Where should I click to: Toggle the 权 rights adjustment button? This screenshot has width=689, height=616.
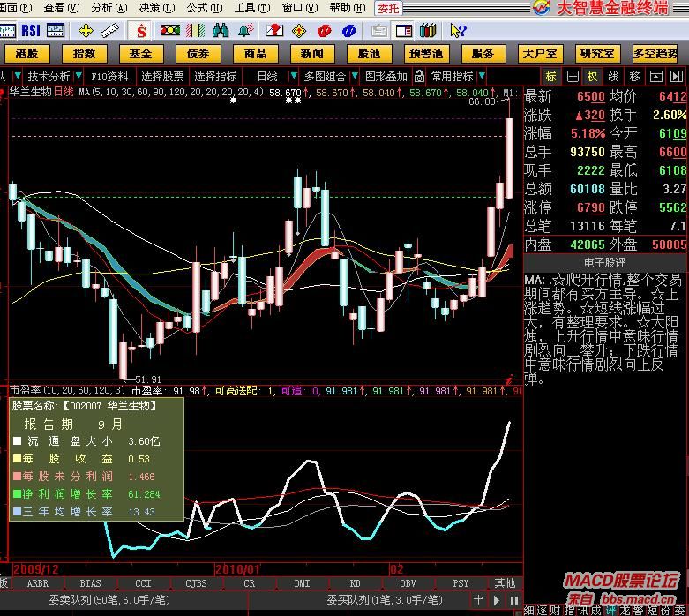click(x=592, y=77)
